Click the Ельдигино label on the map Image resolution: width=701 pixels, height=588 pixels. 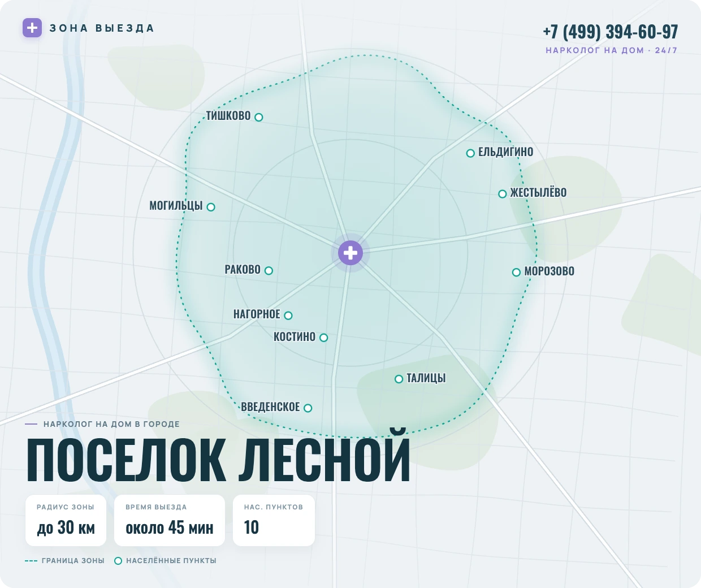click(506, 152)
